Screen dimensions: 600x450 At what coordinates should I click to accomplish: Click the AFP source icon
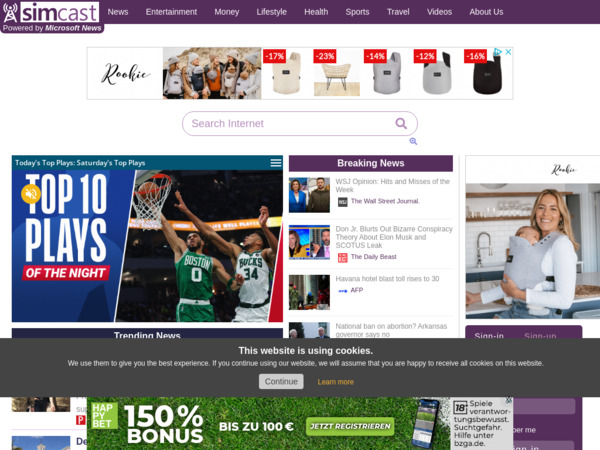342,291
